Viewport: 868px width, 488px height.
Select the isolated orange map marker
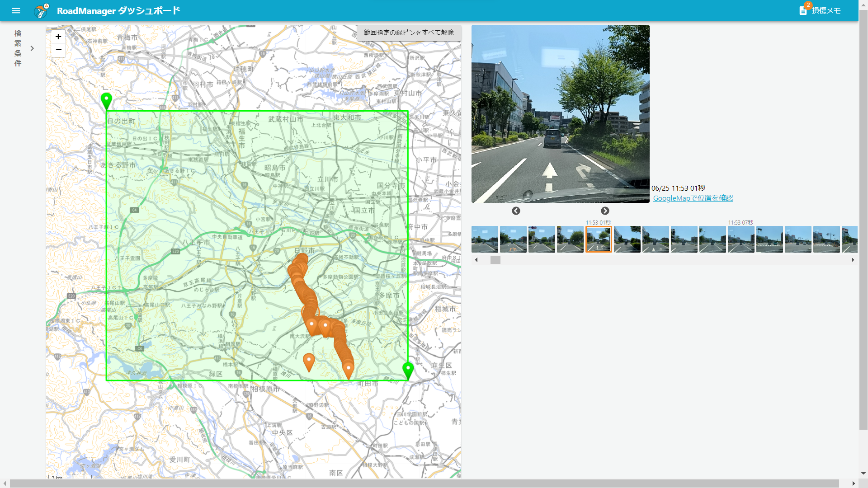click(x=309, y=361)
